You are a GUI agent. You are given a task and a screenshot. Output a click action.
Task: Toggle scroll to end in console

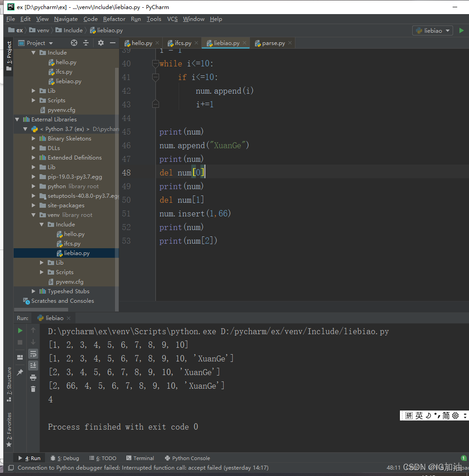coord(33,365)
